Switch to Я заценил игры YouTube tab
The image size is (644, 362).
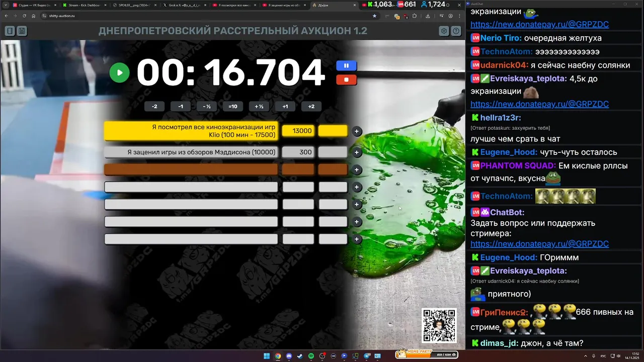pos(284,5)
